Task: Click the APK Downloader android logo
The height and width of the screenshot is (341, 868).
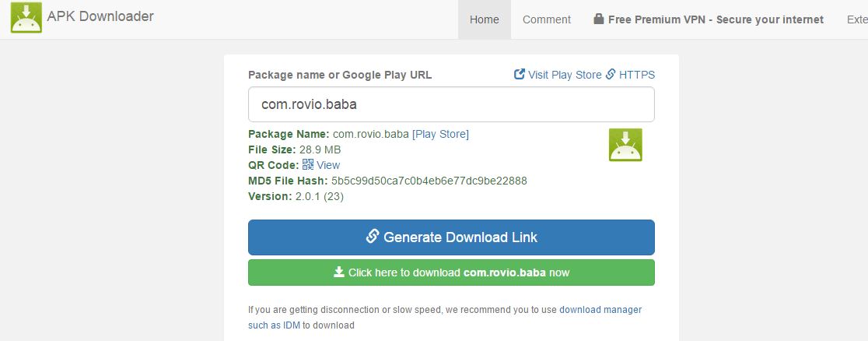Action: pyautogui.click(x=26, y=17)
